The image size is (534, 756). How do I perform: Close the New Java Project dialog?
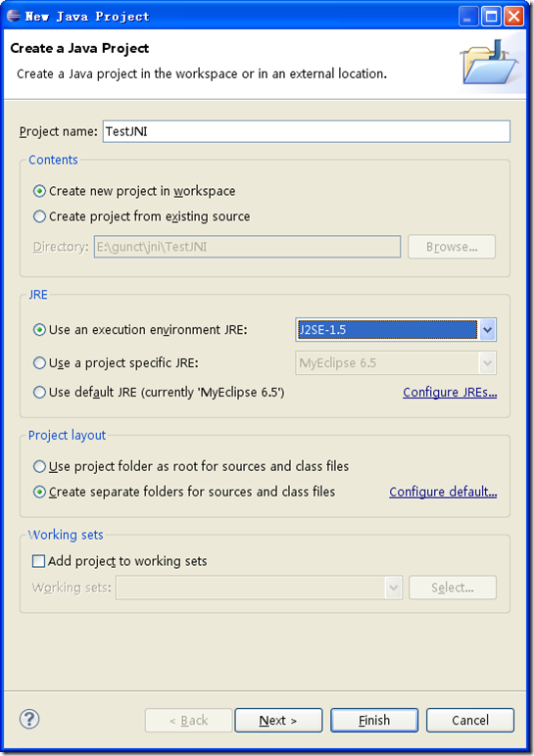click(x=514, y=17)
